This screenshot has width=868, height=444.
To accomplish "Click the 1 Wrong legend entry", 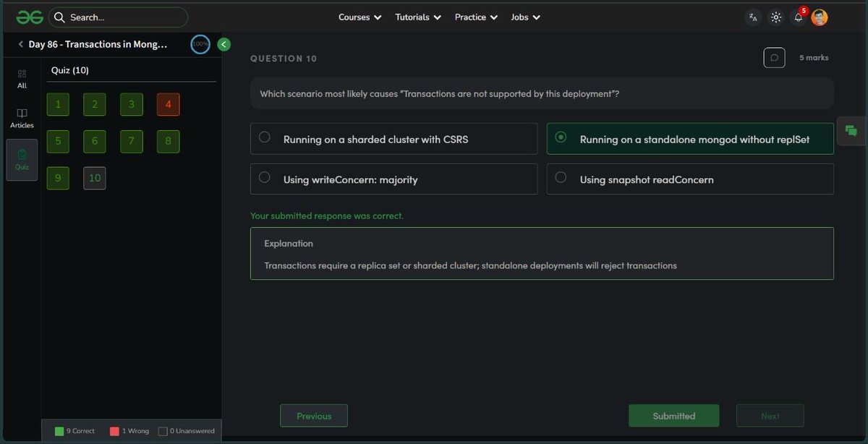I will 129,431.
